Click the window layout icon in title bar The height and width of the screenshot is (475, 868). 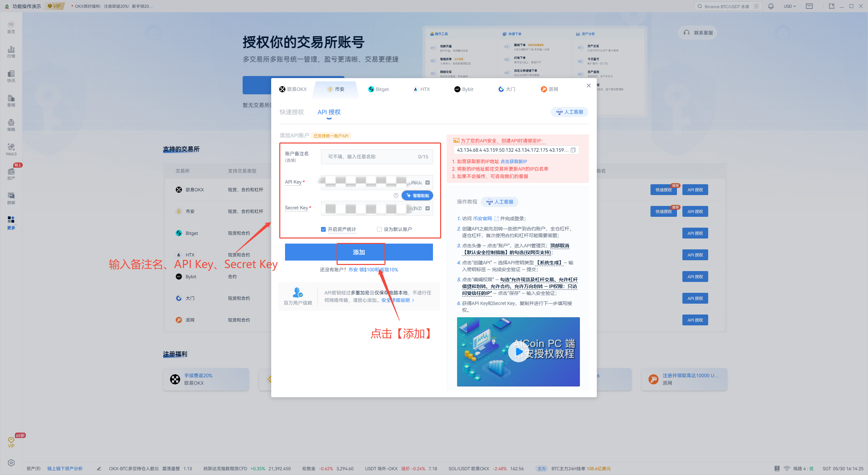pyautogui.click(x=831, y=6)
